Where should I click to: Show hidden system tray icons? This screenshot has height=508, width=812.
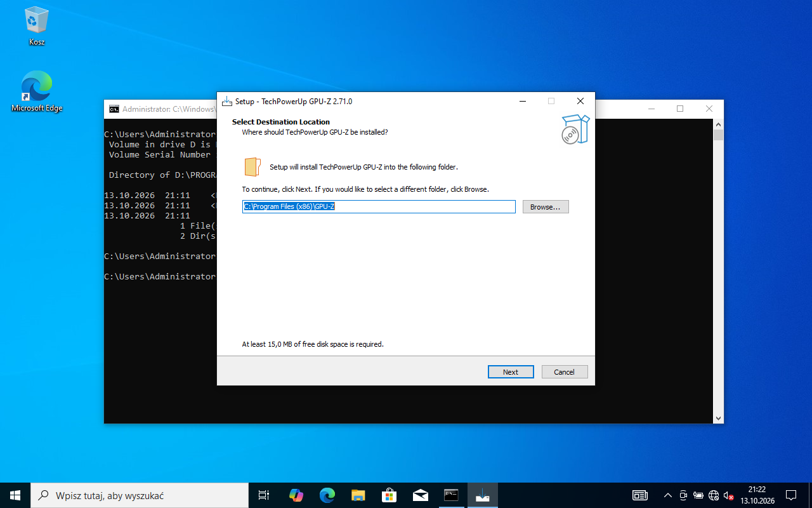(x=667, y=495)
